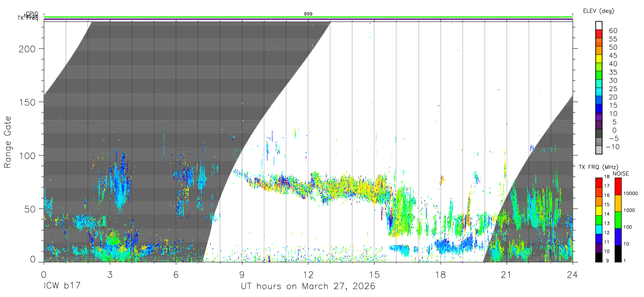The image size is (644, 297).
Task: Click the '15' tick on UT hours axis
Action: click(x=374, y=273)
